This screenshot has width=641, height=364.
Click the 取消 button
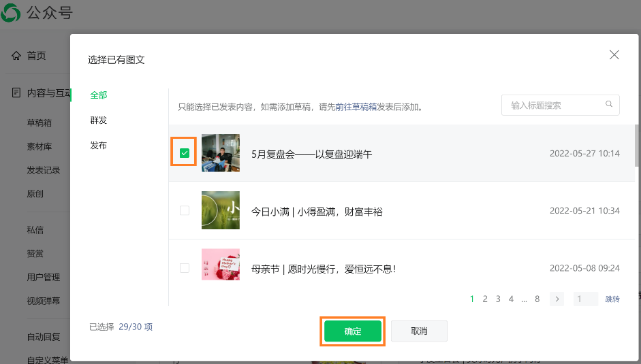[419, 331]
